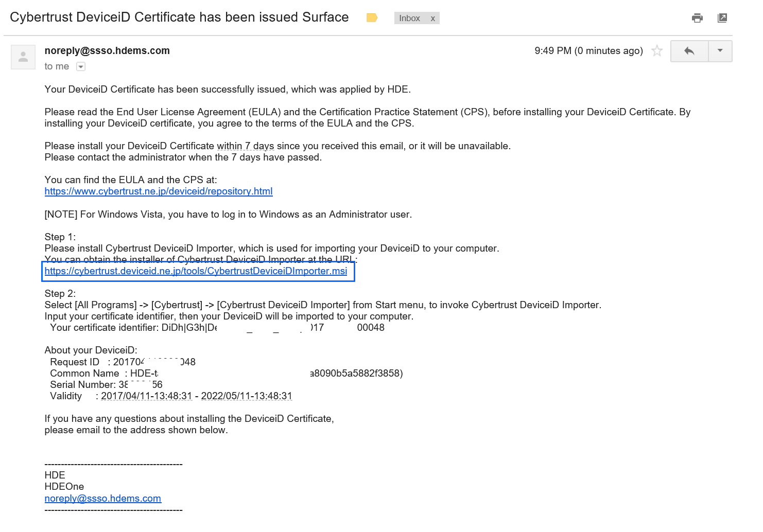Click the noreply@ssso.hdems.com link in signature
This screenshot has width=763, height=532.
pos(103,499)
